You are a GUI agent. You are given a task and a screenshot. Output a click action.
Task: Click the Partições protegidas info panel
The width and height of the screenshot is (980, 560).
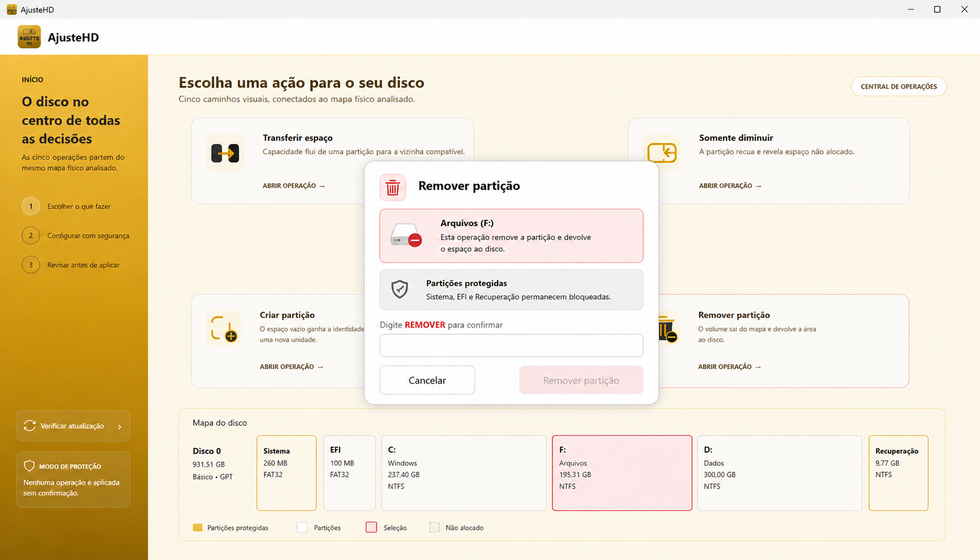(x=511, y=290)
